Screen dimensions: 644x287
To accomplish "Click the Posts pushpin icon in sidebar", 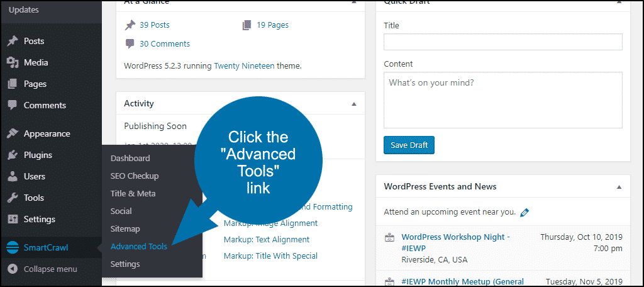I will coord(13,41).
